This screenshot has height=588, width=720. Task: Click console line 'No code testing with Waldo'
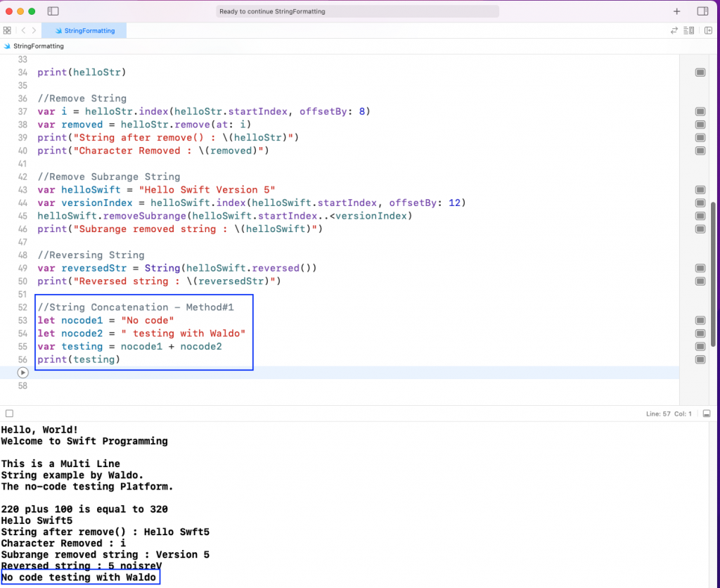[79, 577]
